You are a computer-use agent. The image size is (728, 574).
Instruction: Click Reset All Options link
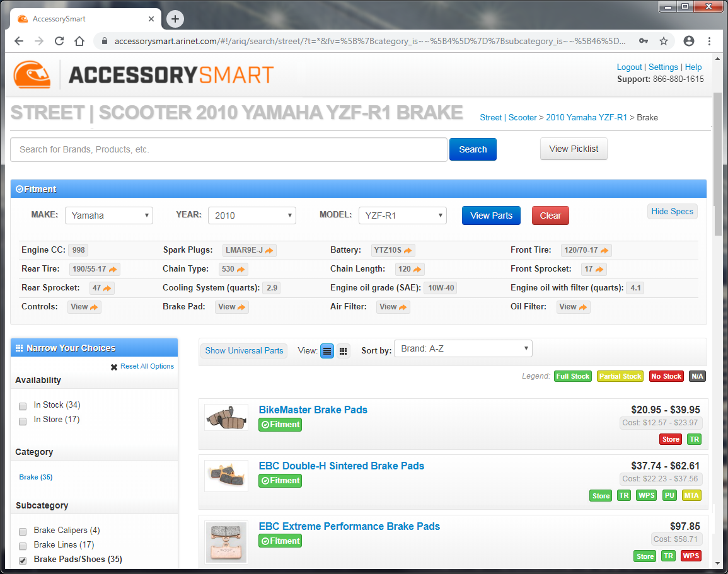147,366
